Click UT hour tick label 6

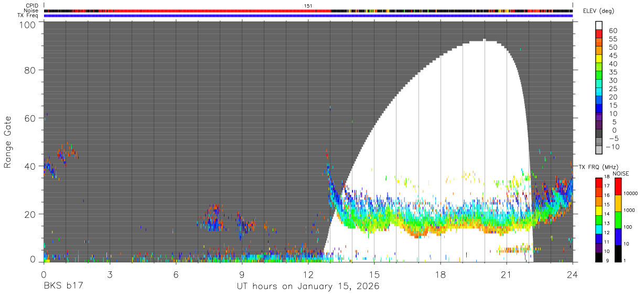tap(176, 274)
